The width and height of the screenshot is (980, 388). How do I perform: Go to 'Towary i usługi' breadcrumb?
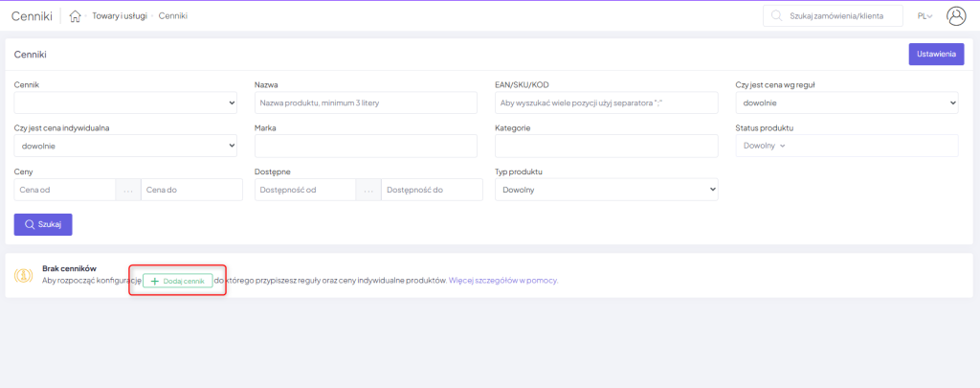pos(120,16)
